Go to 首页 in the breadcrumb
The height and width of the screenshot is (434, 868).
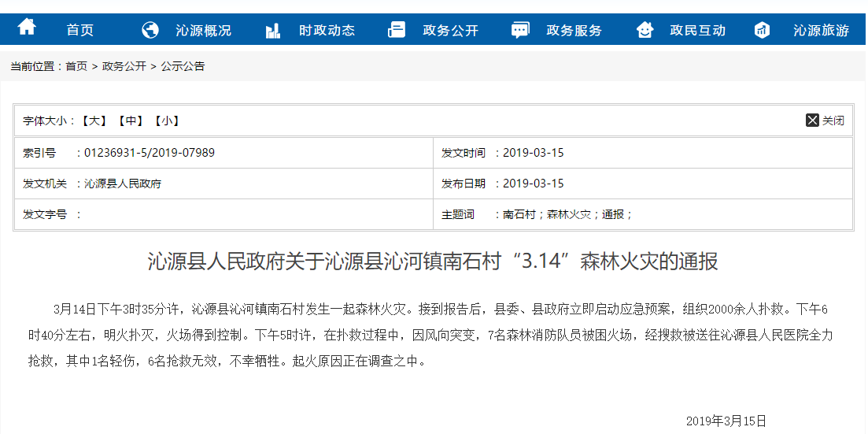pos(76,66)
